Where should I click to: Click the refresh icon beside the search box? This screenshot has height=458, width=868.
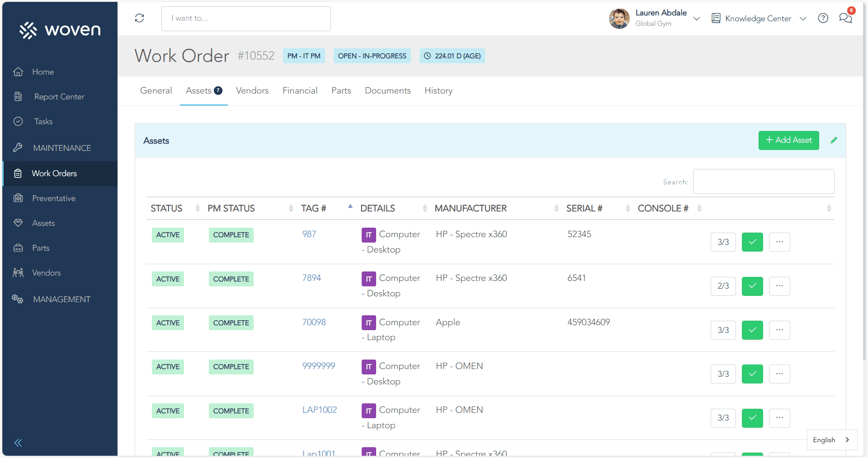[139, 18]
